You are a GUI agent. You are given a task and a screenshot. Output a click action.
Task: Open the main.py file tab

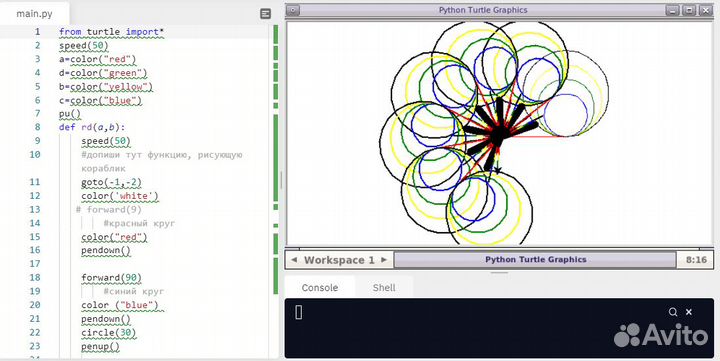(x=34, y=14)
